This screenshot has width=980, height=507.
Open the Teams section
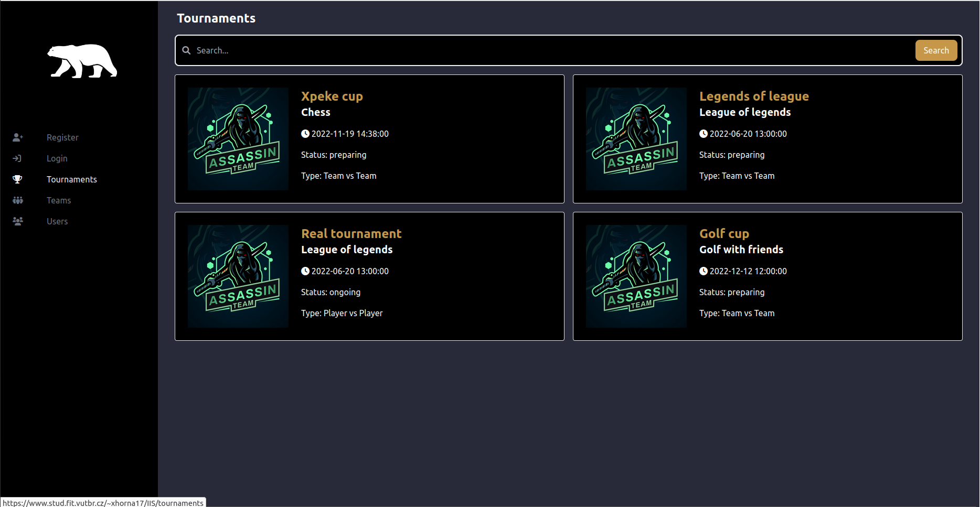(x=59, y=200)
